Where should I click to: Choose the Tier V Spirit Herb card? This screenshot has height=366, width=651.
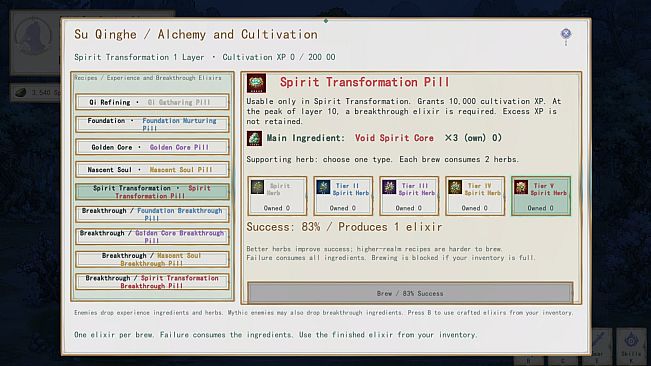(x=541, y=196)
